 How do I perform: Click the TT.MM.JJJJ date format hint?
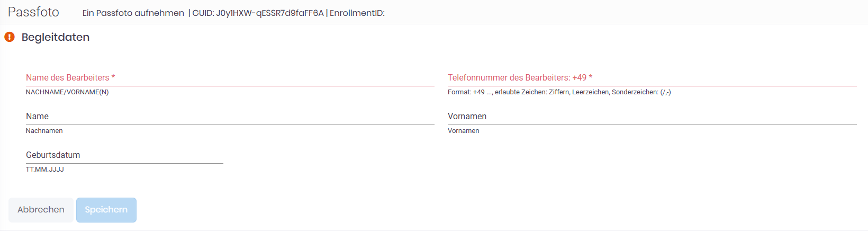[x=45, y=170]
